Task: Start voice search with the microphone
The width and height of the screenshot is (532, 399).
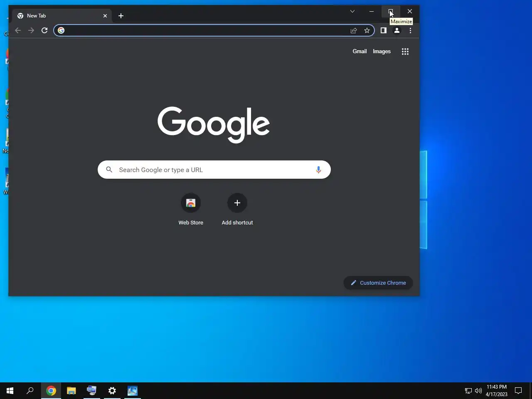Action: 318,170
